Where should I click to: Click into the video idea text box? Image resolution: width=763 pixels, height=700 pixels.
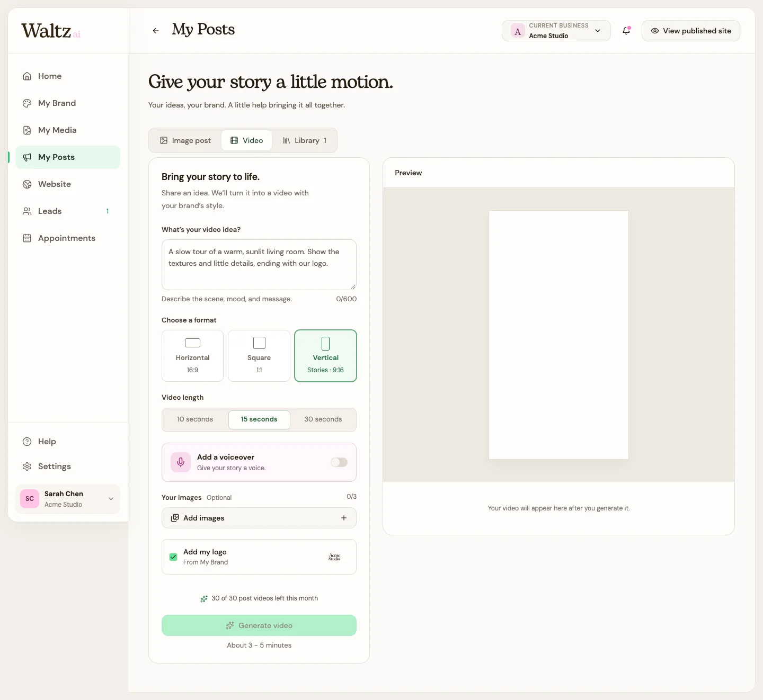click(x=259, y=265)
